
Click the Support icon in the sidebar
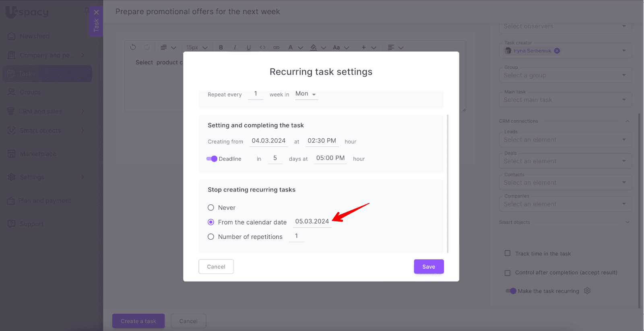point(11,224)
